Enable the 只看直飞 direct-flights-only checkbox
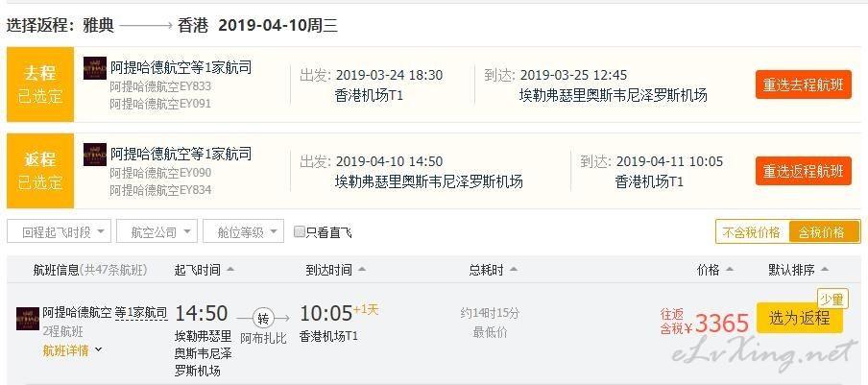 [x=299, y=231]
